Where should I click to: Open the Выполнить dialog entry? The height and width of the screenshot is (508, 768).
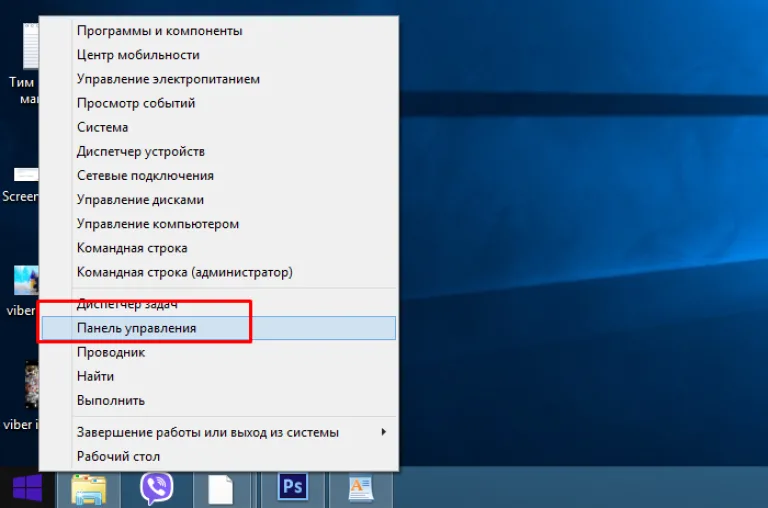pos(218,400)
